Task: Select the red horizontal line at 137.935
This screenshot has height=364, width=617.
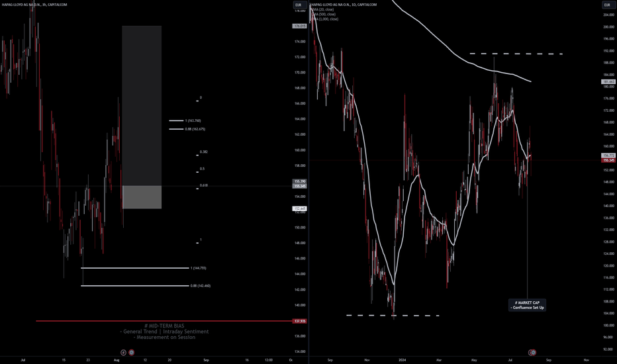Action: point(164,321)
